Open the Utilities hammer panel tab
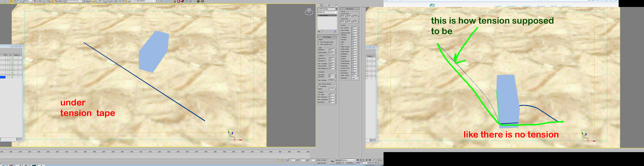Screen dimensions: 644x166 point(336,5)
